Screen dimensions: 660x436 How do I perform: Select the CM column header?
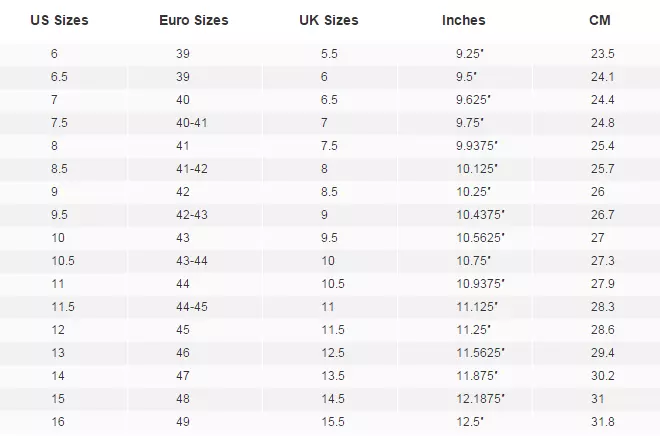coord(600,20)
